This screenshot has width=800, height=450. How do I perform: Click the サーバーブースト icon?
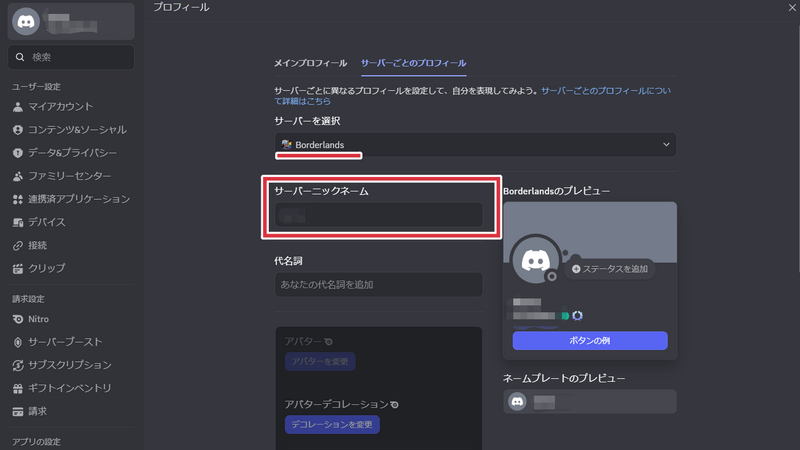pos(18,342)
